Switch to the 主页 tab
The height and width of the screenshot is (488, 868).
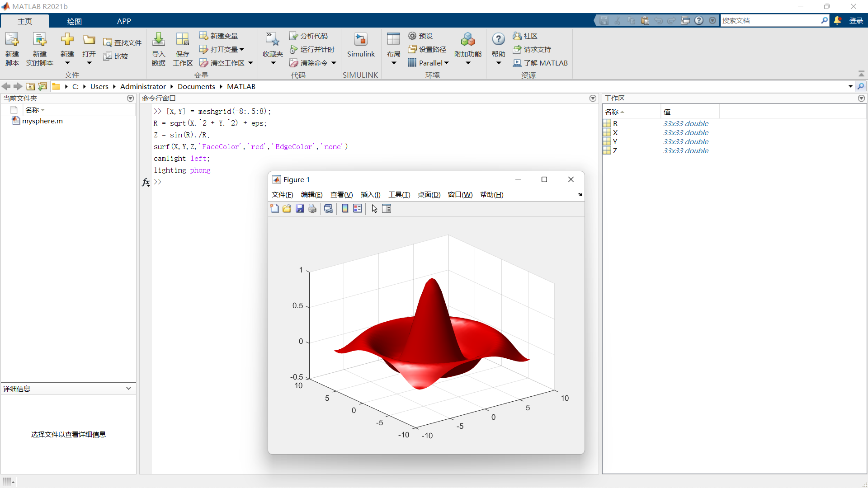[25, 21]
